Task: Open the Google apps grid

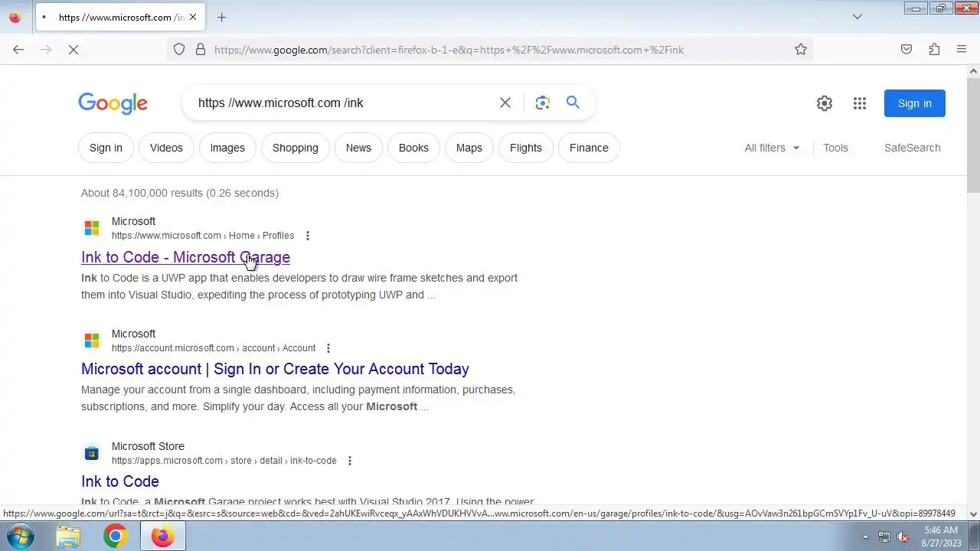Action: click(x=860, y=103)
